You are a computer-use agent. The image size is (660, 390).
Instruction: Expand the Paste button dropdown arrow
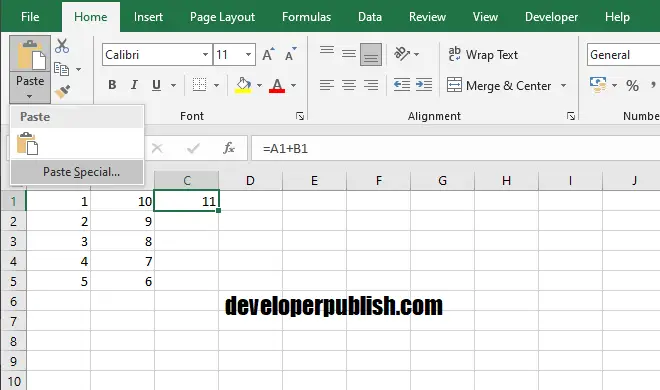point(29,96)
